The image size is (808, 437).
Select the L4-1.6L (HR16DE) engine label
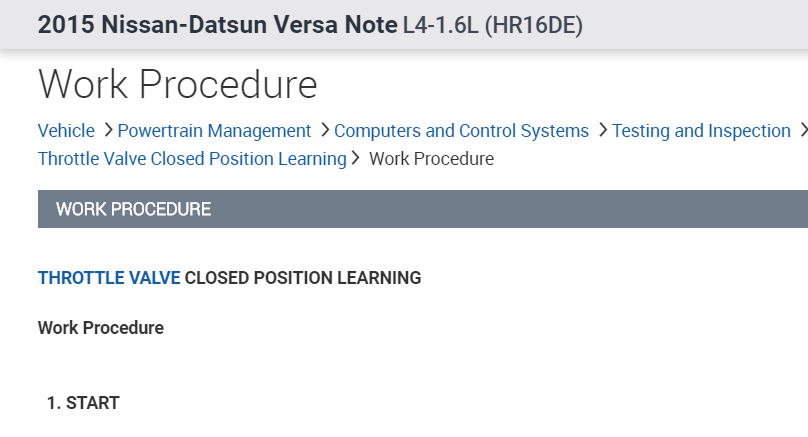[492, 25]
